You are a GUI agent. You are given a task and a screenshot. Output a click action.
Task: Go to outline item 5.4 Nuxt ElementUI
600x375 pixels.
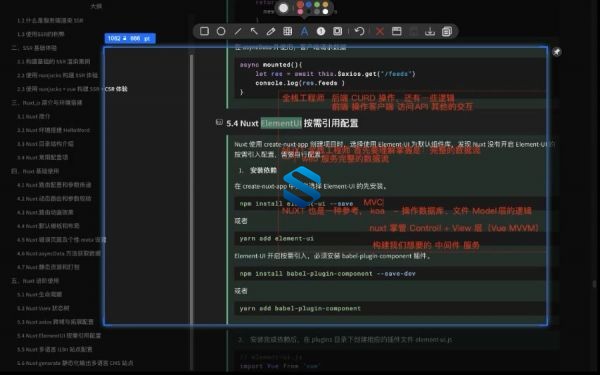pyautogui.click(x=59, y=336)
